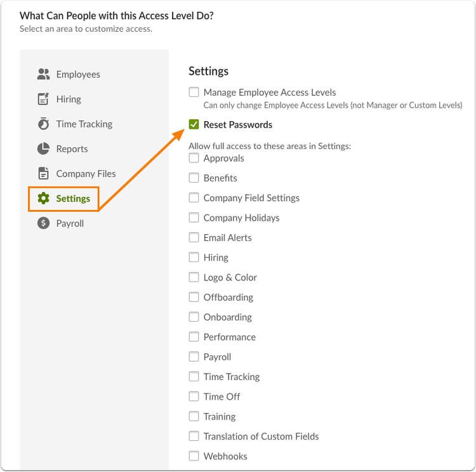The height and width of the screenshot is (472, 476).
Task: Check the Email Alerts checkbox
Action: click(194, 237)
